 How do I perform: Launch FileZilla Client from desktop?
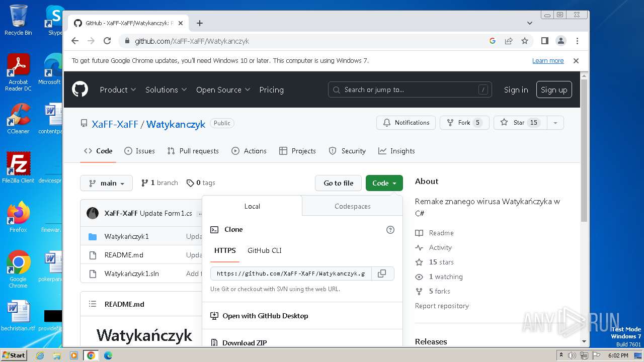point(18,167)
